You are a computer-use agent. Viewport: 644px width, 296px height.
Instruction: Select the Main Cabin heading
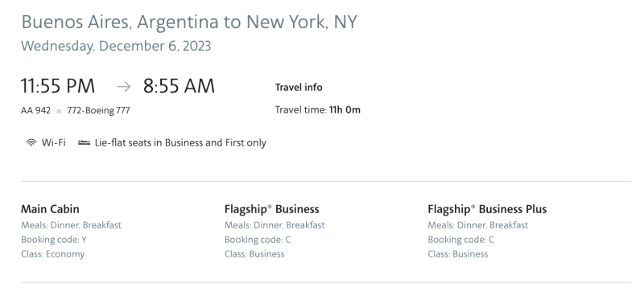pyautogui.click(x=50, y=209)
